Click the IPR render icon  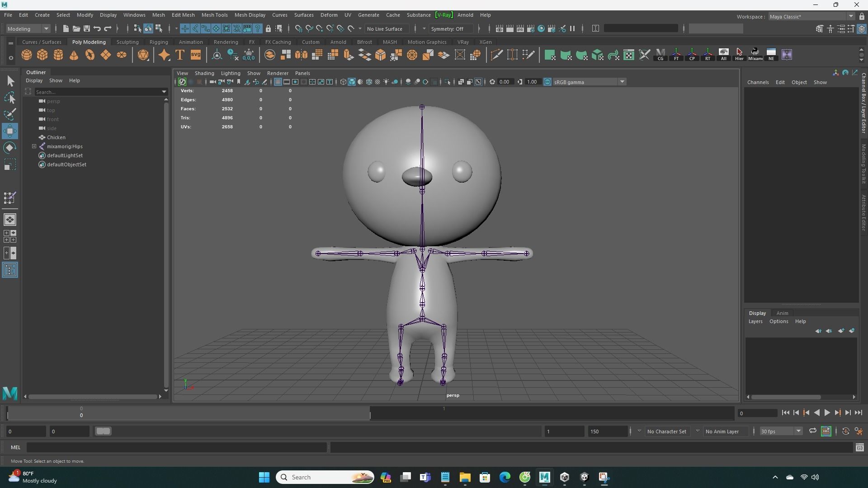(520, 28)
